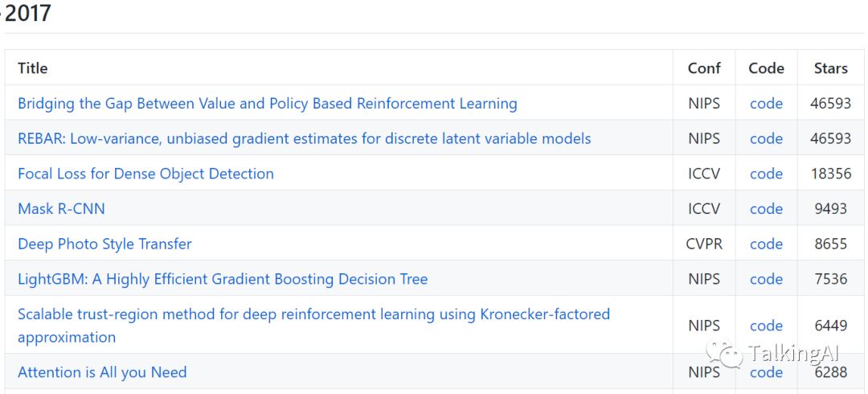Click the code link for LightGBM
Image resolution: width=868 pixels, height=394 pixels.
pyautogui.click(x=766, y=279)
